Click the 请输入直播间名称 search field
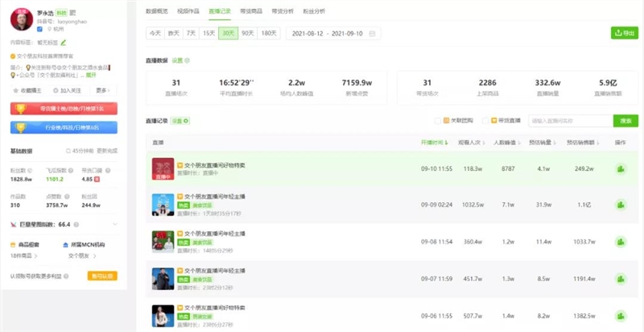 coord(571,121)
